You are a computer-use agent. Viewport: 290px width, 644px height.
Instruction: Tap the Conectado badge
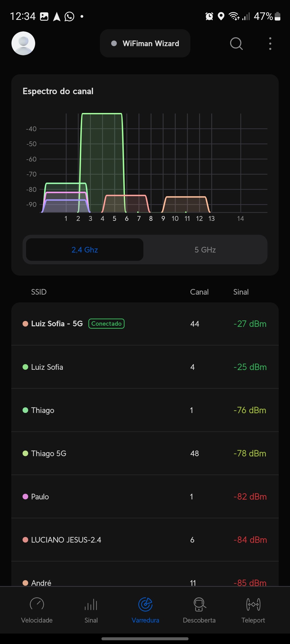pos(107,324)
